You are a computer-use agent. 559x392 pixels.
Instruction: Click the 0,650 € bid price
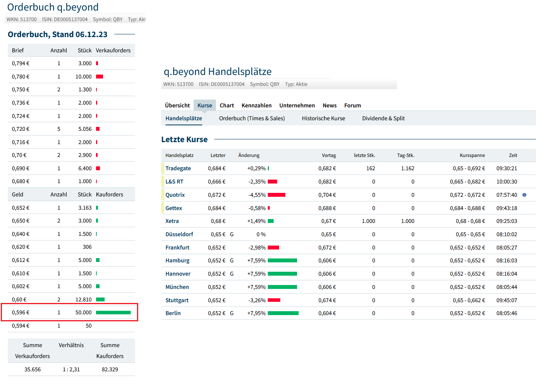tap(21, 221)
